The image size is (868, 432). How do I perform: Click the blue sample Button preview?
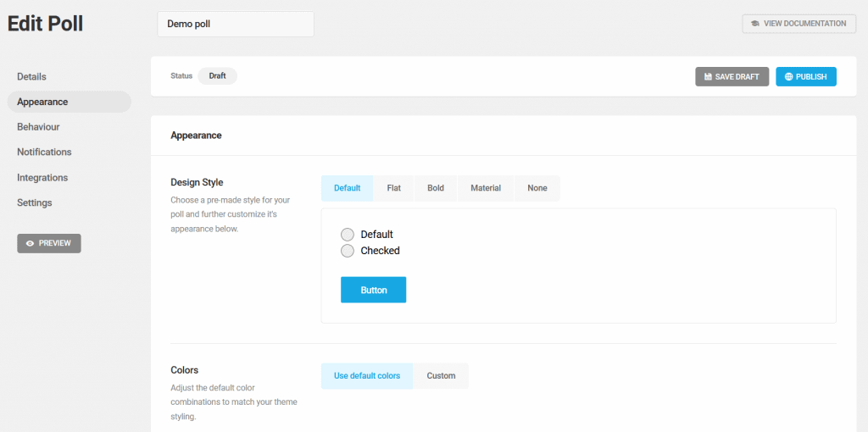pyautogui.click(x=373, y=290)
